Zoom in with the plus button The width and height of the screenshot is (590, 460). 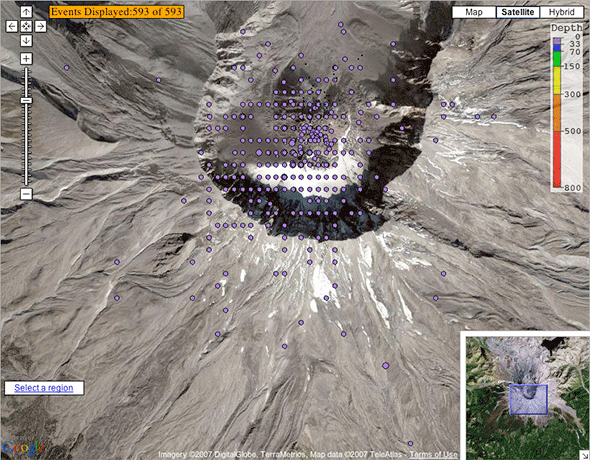click(26, 59)
